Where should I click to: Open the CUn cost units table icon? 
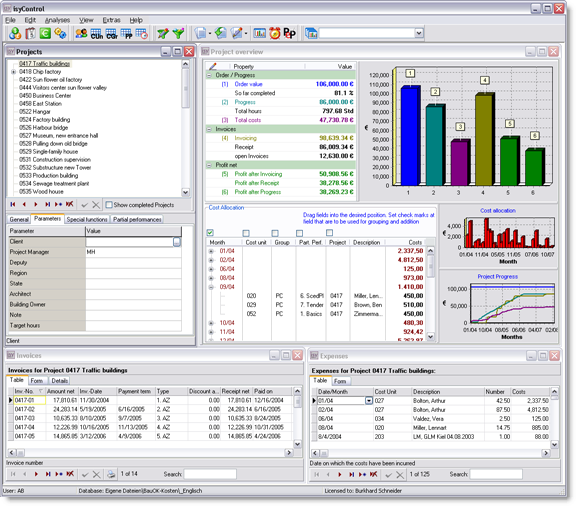pyautogui.click(x=97, y=33)
